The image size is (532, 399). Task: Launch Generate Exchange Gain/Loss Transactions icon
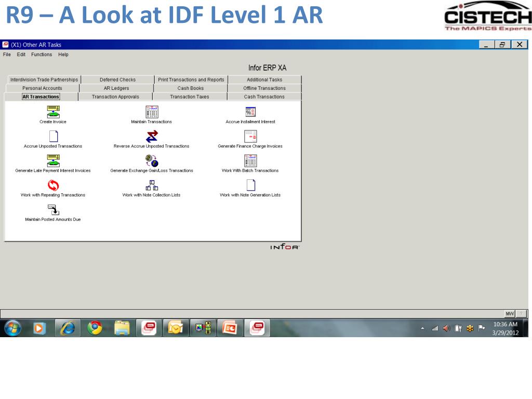152,161
